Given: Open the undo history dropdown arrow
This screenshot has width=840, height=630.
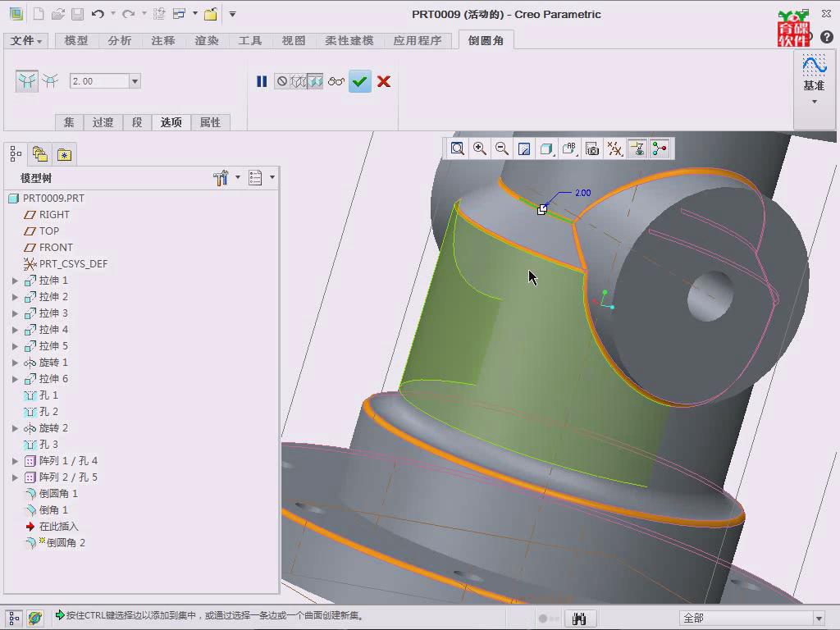Looking at the screenshot, I should click(113, 14).
